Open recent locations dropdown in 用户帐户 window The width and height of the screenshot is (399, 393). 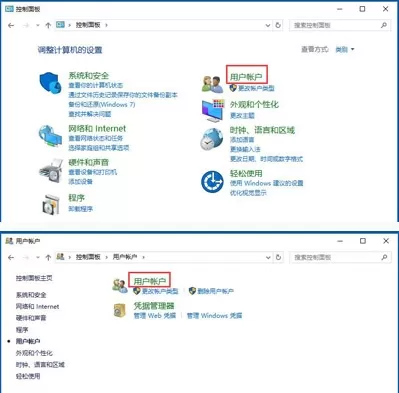pyautogui.click(x=38, y=257)
